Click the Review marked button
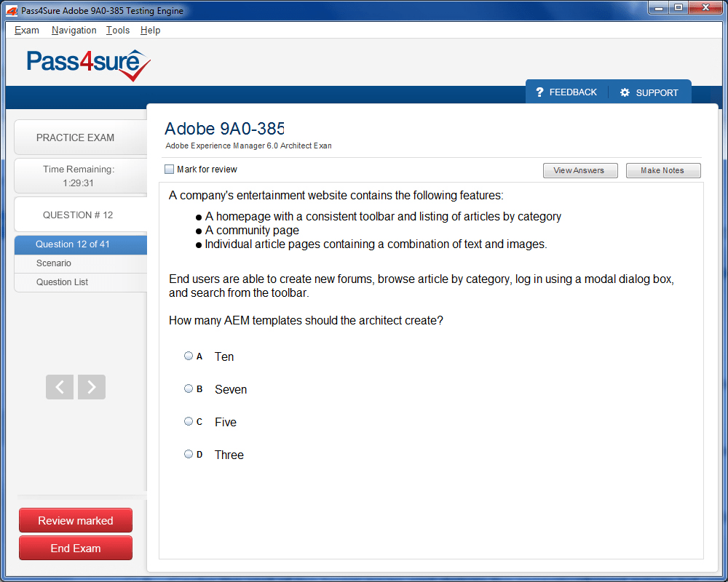Viewport: 728px width, 582px height. (x=76, y=520)
